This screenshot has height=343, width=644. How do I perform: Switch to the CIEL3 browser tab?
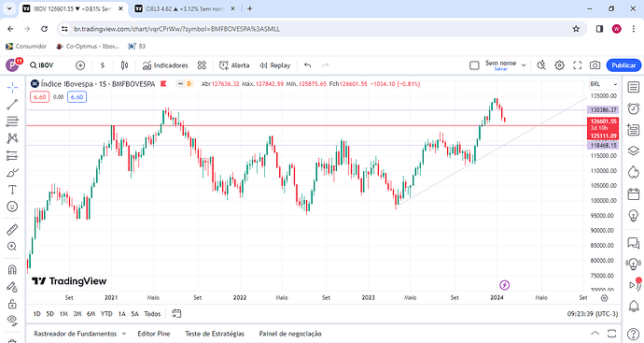click(x=185, y=8)
